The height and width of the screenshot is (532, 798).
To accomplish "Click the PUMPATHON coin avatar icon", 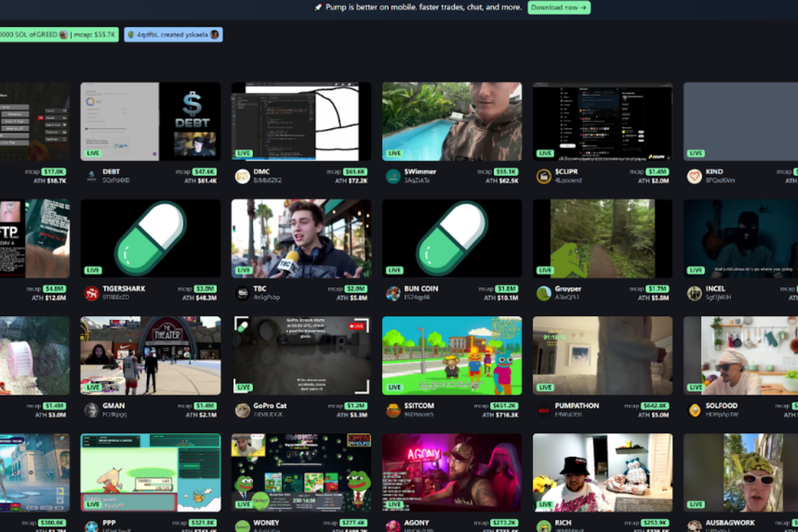I will [544, 410].
